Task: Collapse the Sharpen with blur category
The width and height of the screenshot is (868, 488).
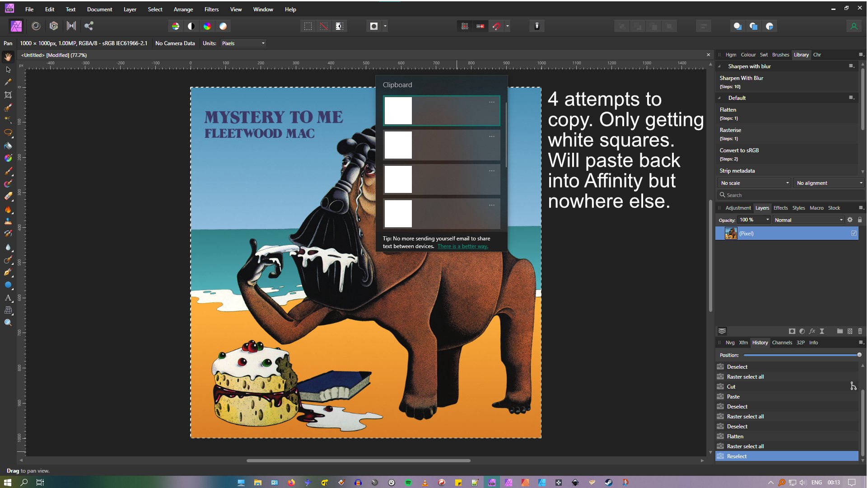Action: point(719,66)
